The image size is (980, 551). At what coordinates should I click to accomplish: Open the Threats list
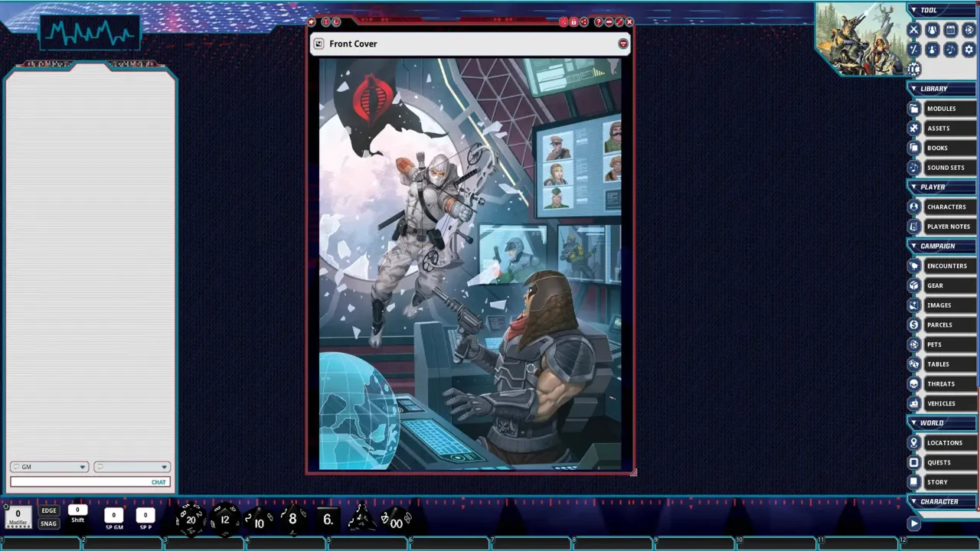point(949,383)
